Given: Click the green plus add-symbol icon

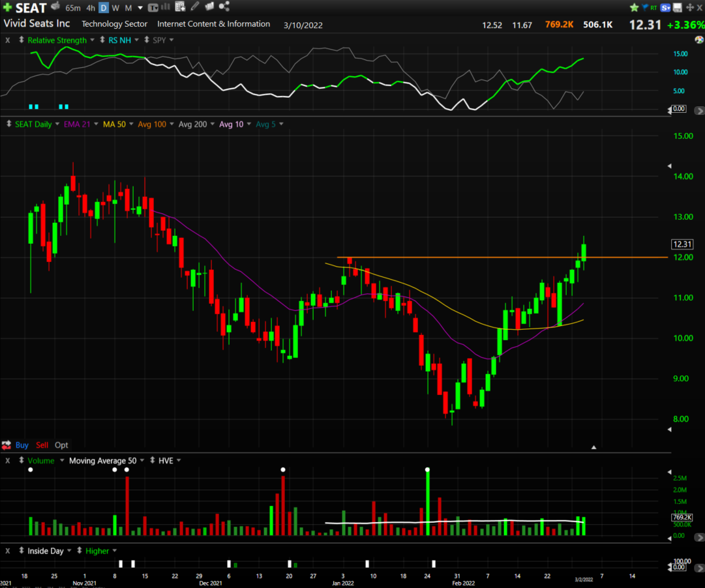Looking at the screenshot, I should pos(7,7).
